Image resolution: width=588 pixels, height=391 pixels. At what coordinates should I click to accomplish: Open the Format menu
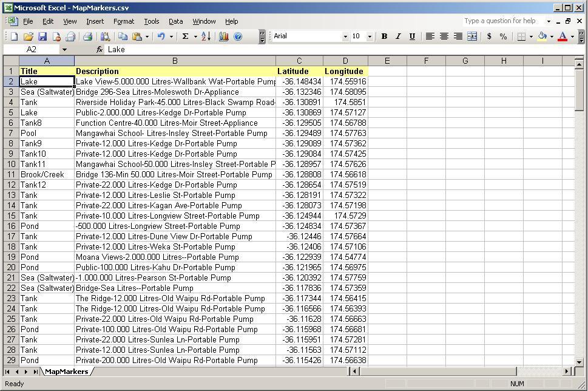pyautogui.click(x=123, y=21)
